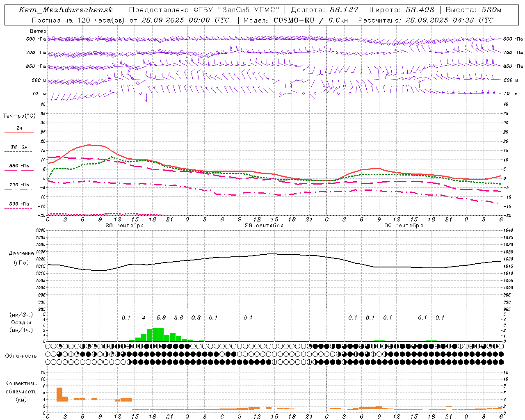Click the 10 м wind level label at left
Viewport: 525px width, 420px height.
(39, 94)
